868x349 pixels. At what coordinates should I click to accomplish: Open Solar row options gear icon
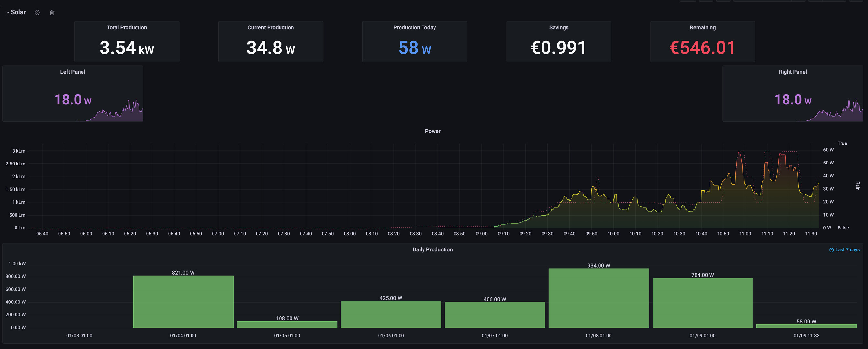[38, 13]
